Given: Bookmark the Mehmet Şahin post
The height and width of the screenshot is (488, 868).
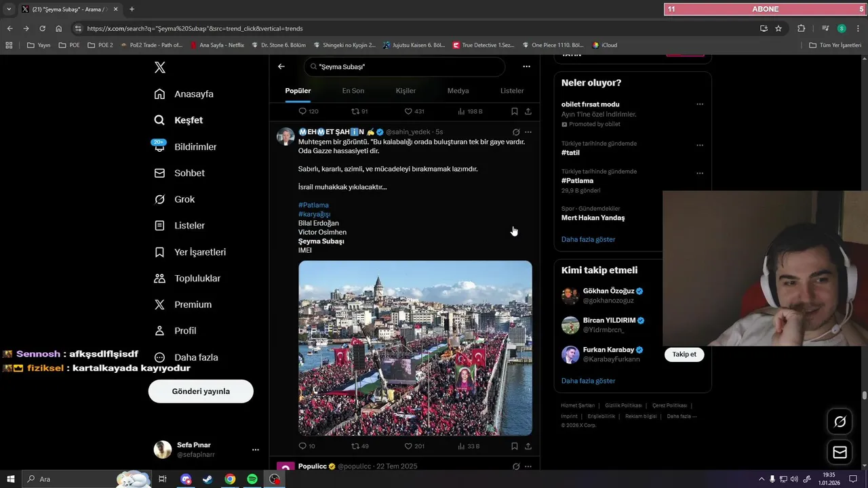Looking at the screenshot, I should tap(515, 446).
